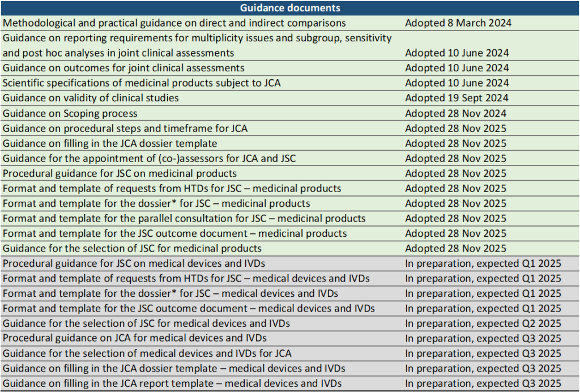Click "Guidance for the selection of medical devices and IVDs for JCA"
Viewport: 580px width, 392px height.
(147, 353)
